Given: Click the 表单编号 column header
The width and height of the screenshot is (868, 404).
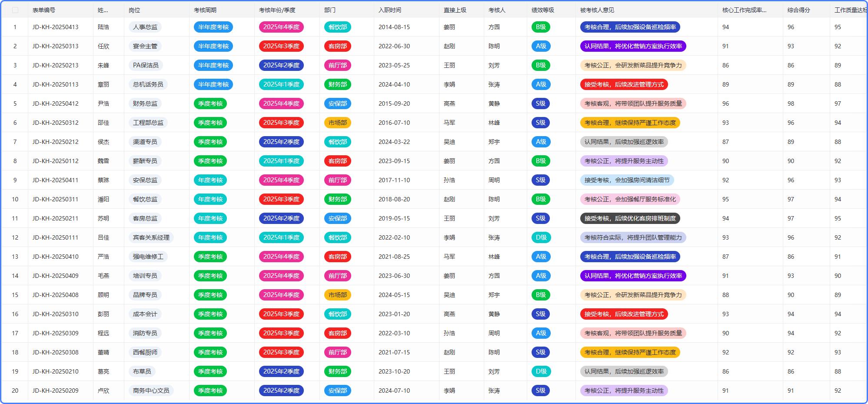Looking at the screenshot, I should (x=44, y=10).
